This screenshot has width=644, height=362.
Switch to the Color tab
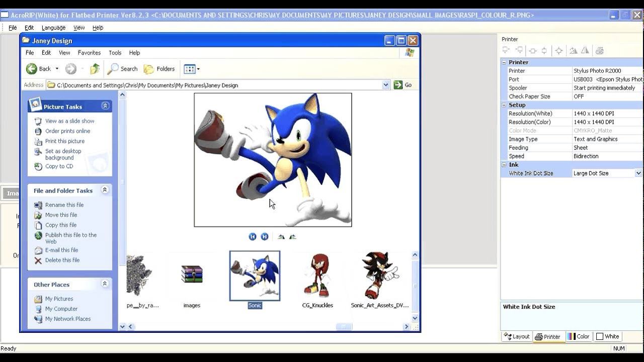click(578, 336)
